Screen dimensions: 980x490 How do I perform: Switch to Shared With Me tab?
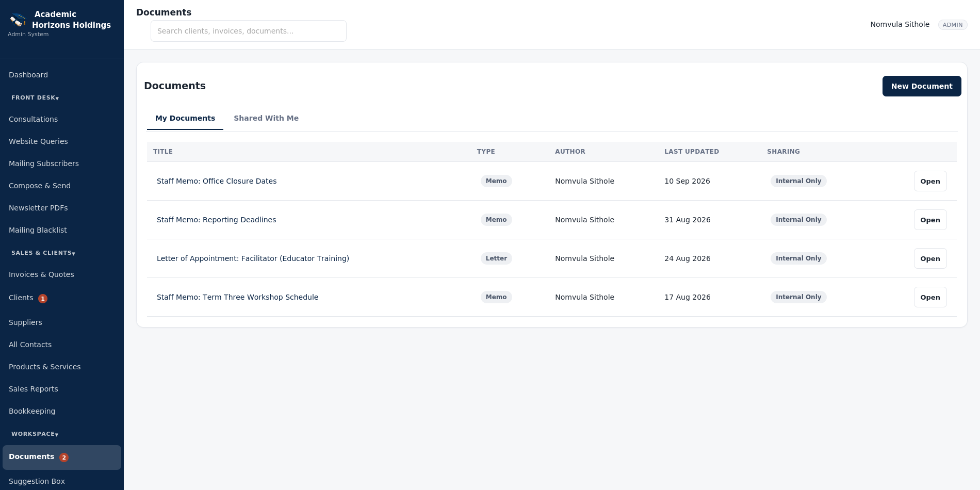click(x=266, y=118)
